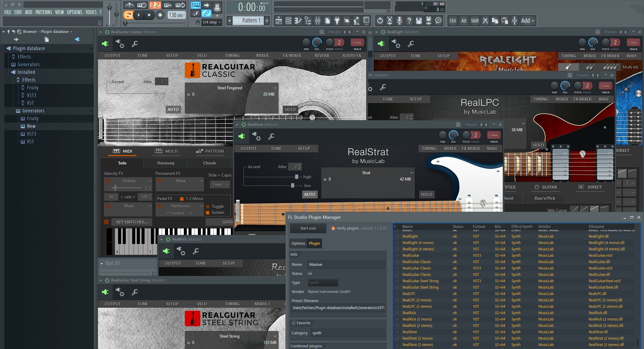
Task: Click the link chain multilink icon
Action: point(207,13)
